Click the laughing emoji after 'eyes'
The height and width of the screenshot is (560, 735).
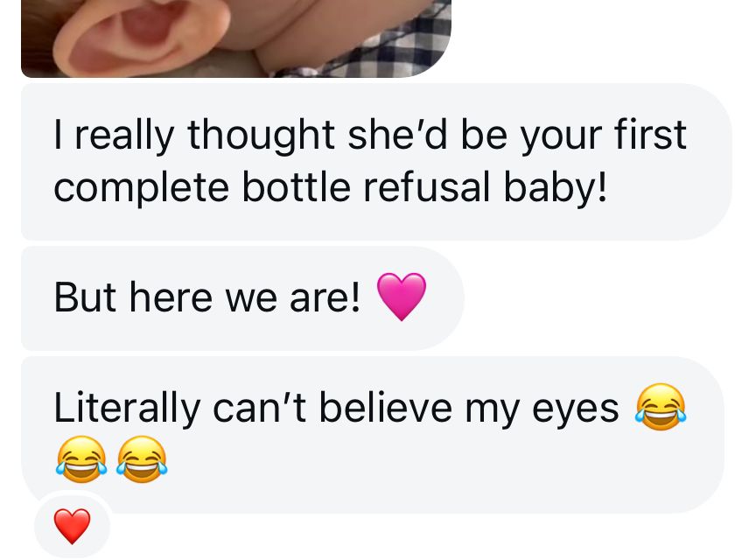tap(661, 407)
